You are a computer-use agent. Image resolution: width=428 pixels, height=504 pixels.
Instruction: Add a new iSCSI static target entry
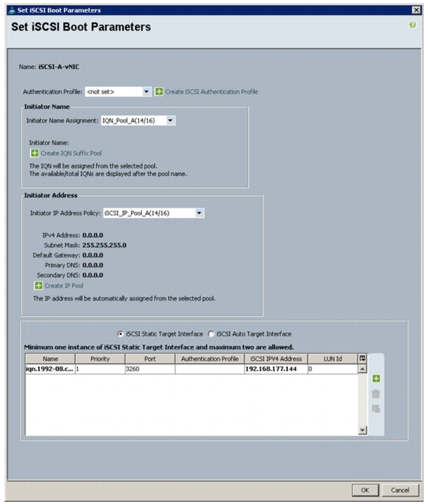coord(376,379)
